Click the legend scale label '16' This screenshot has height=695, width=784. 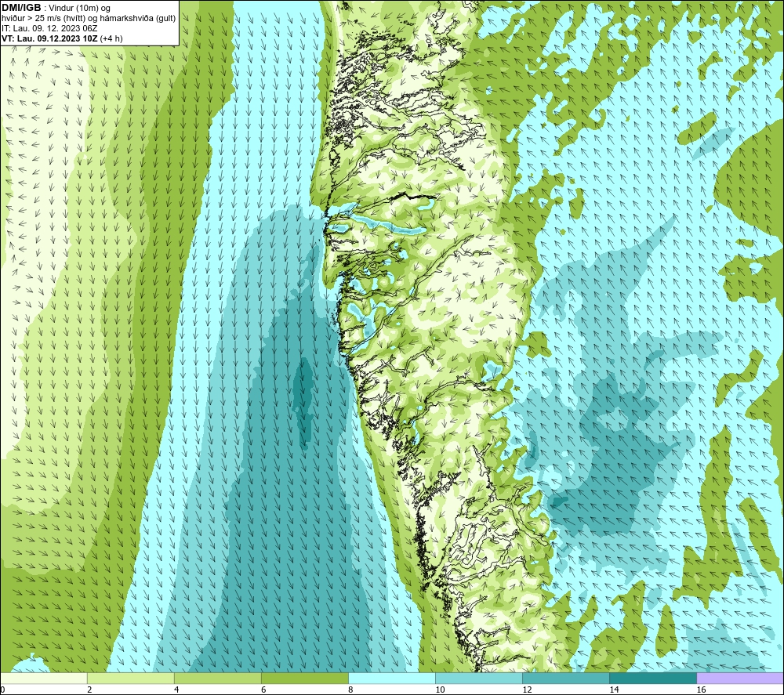point(701,690)
